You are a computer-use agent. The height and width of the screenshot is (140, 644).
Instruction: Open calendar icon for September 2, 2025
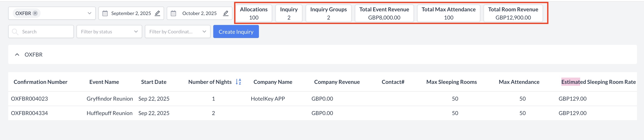point(105,13)
